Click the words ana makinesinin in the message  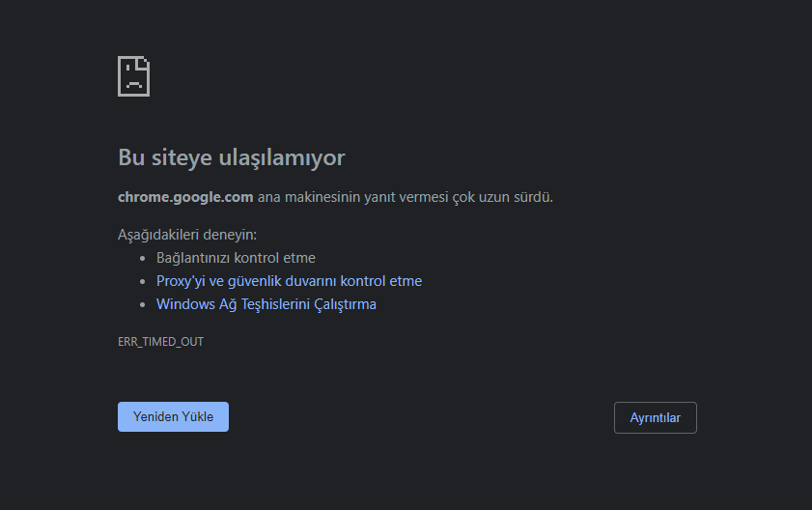click(309, 197)
